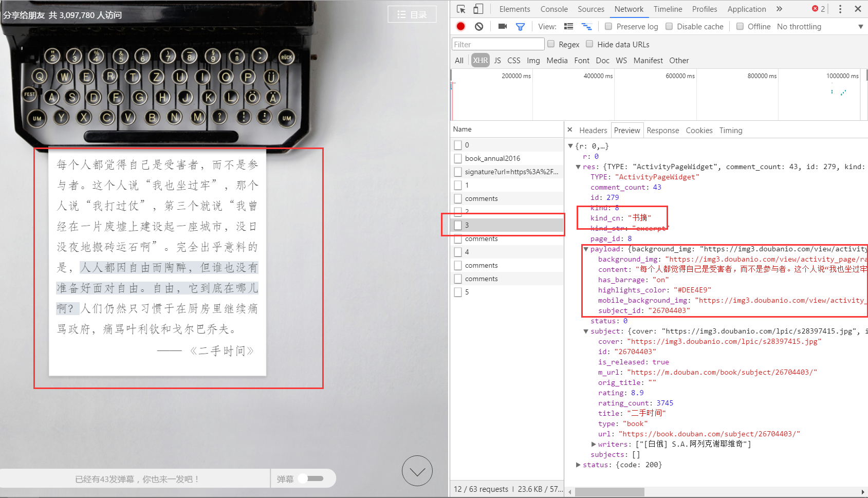Screen dimensions: 868x498
Task: Filter requests by Other type
Action: [679, 61]
